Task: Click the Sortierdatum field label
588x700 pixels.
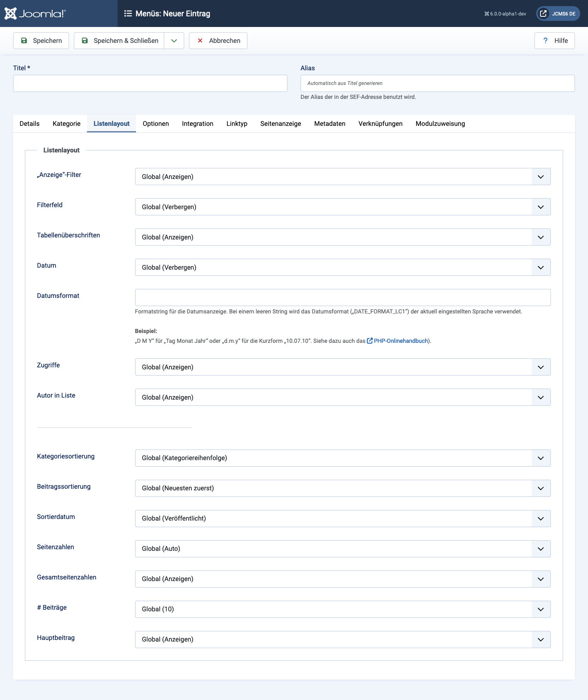Action: coord(56,517)
